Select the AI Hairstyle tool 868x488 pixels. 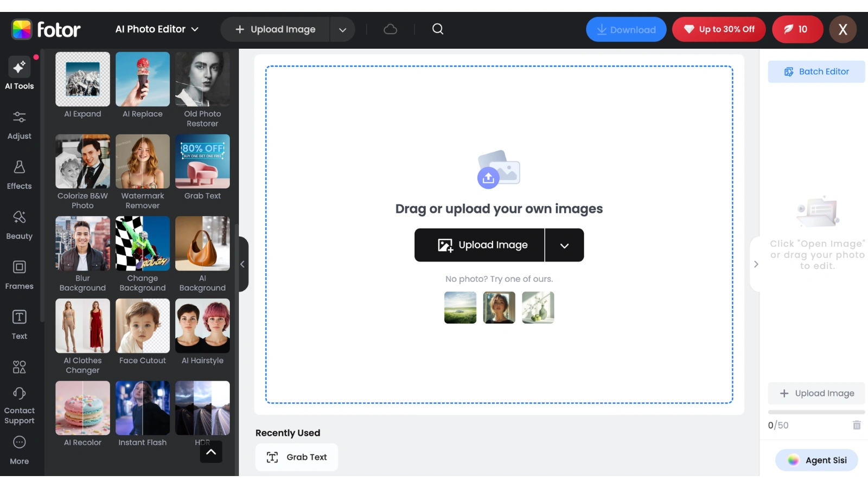pos(202,332)
